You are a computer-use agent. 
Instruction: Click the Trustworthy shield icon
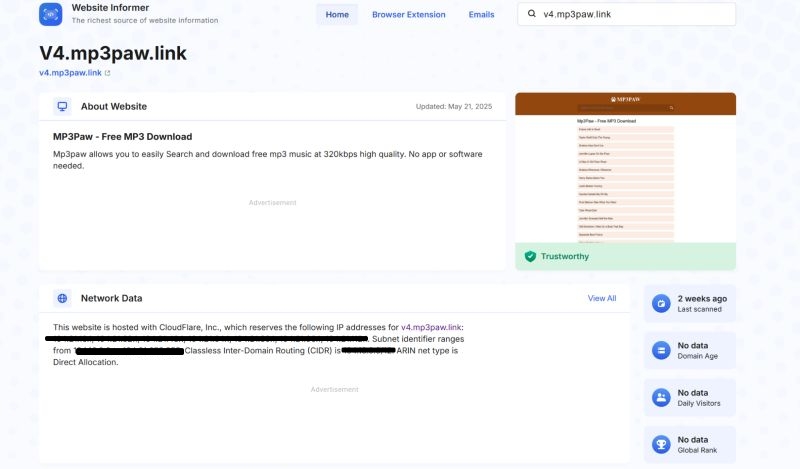(530, 256)
